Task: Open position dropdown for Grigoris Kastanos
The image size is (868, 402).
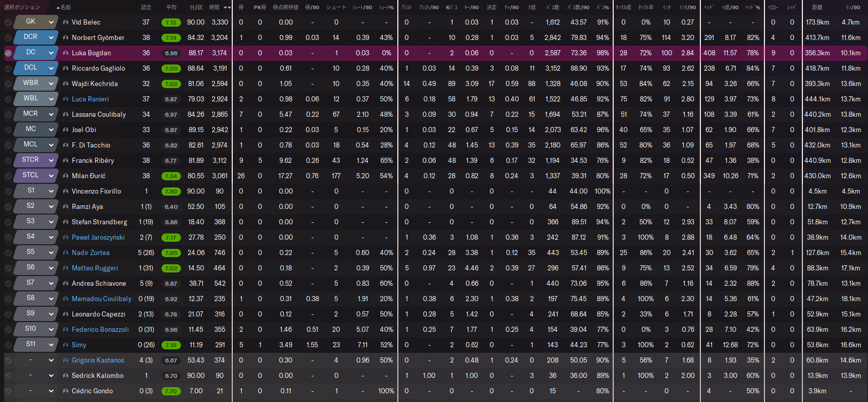Action: tap(51, 361)
